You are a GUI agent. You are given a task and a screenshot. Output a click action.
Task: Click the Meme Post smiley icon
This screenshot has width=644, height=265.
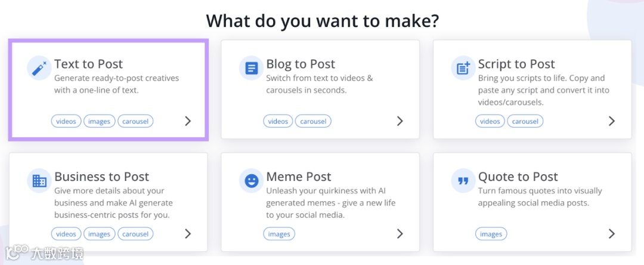(251, 181)
